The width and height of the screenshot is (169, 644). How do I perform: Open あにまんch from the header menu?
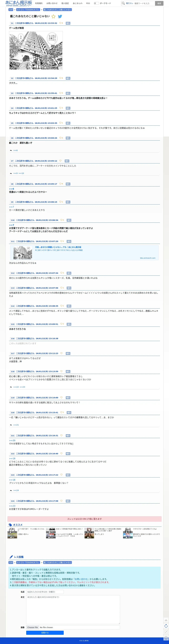pos(78,3)
